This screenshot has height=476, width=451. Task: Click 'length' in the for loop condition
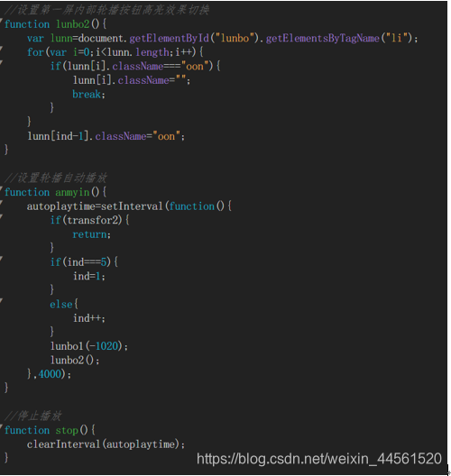click(152, 52)
